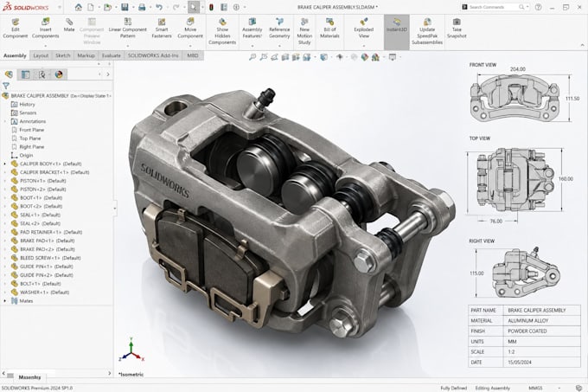Create a New Motion Study
Screen dimensions: 588x392
pos(304,31)
